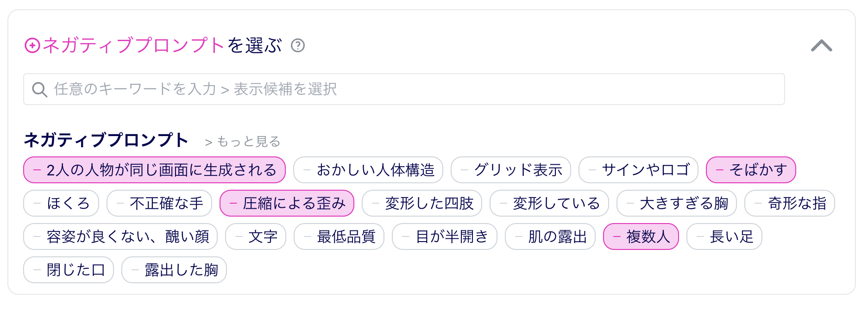Select the おかしい人体構造 tag

[368, 170]
